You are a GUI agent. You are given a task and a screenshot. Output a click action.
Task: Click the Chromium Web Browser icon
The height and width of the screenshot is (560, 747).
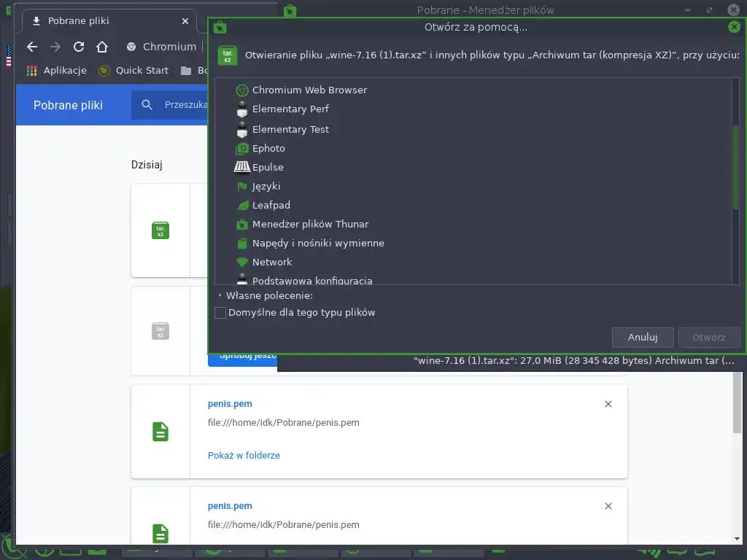[242, 90]
